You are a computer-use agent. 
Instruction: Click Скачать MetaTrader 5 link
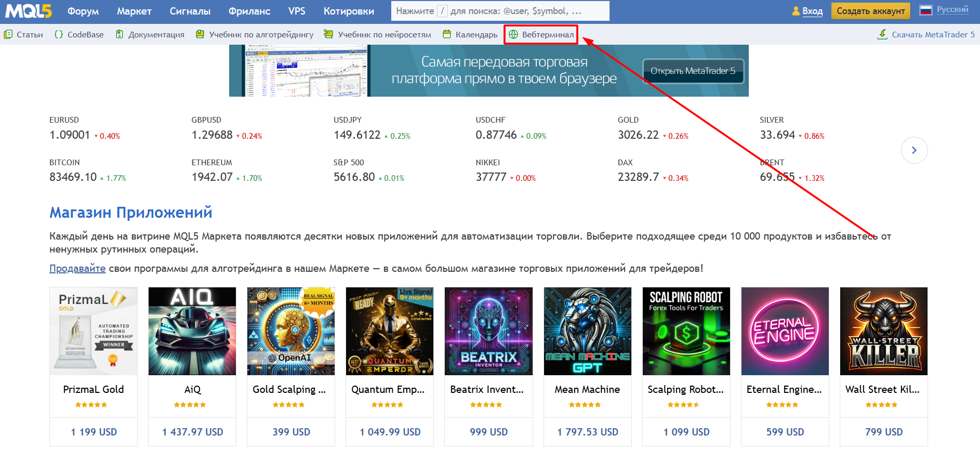point(933,34)
